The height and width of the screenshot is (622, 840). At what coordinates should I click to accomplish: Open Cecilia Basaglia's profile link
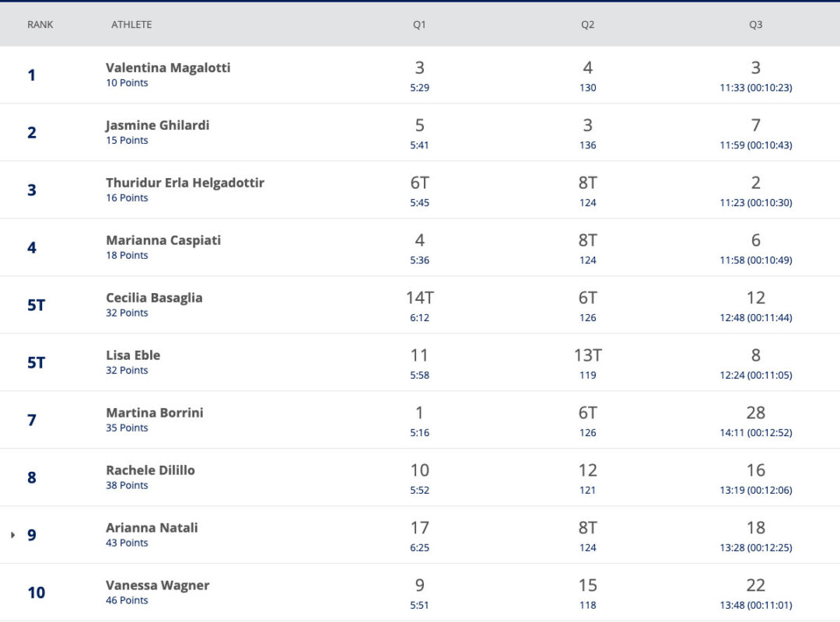click(154, 298)
